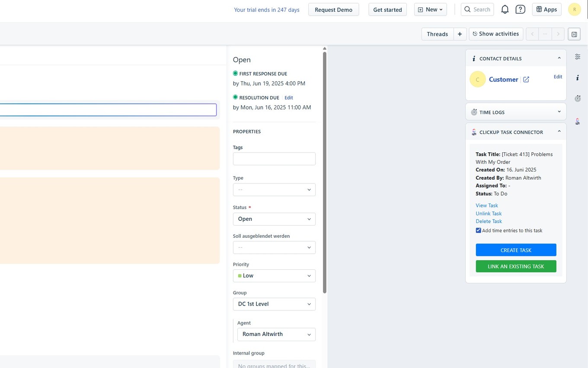Open the Priority dropdown set to Low
Viewport: 588px width, 368px height.
274,275
